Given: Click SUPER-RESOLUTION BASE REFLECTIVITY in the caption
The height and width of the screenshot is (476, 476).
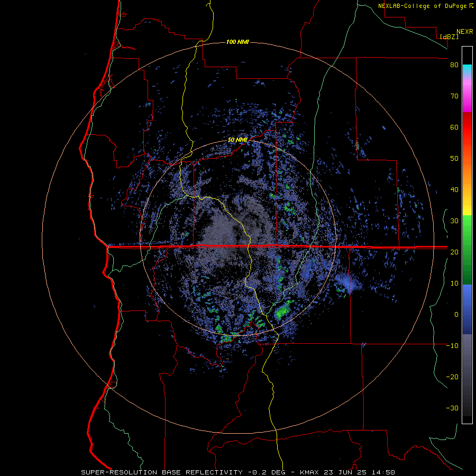Looking at the screenshot, I should coord(162,472).
